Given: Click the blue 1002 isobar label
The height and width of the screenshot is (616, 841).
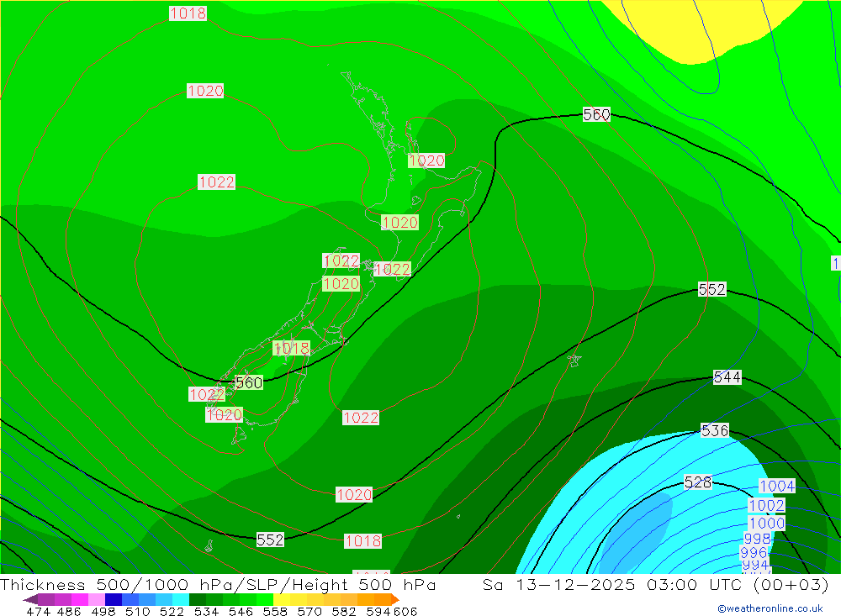Looking at the screenshot, I should [x=766, y=506].
